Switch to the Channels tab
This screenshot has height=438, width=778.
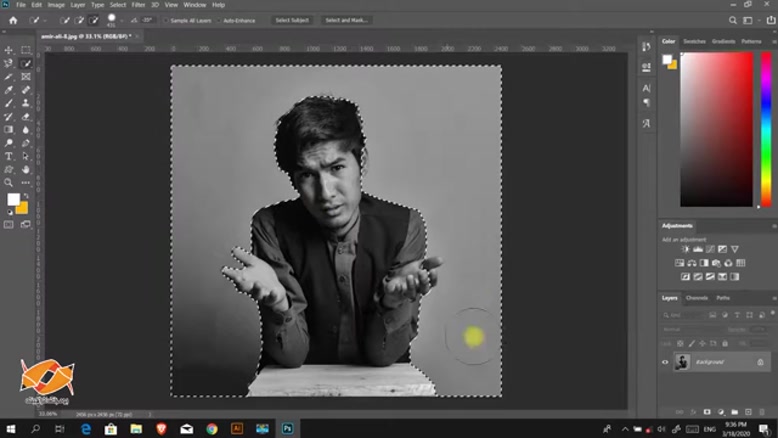click(x=697, y=298)
